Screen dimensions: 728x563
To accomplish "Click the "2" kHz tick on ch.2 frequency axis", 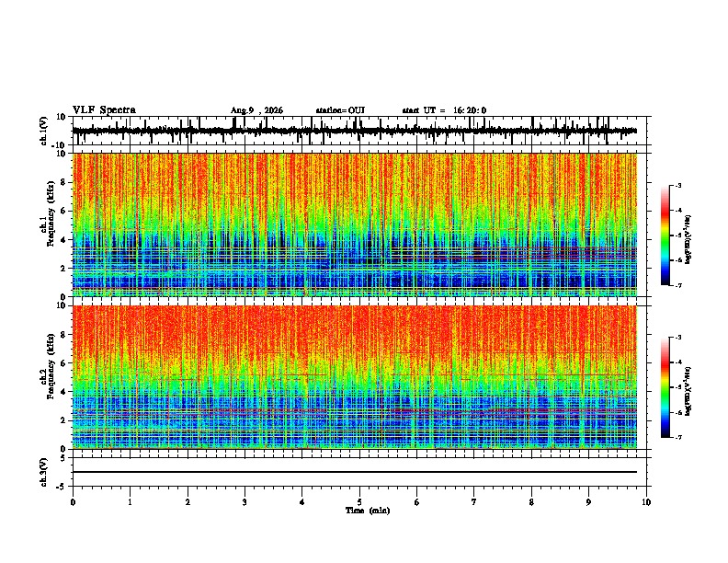I will [x=63, y=420].
